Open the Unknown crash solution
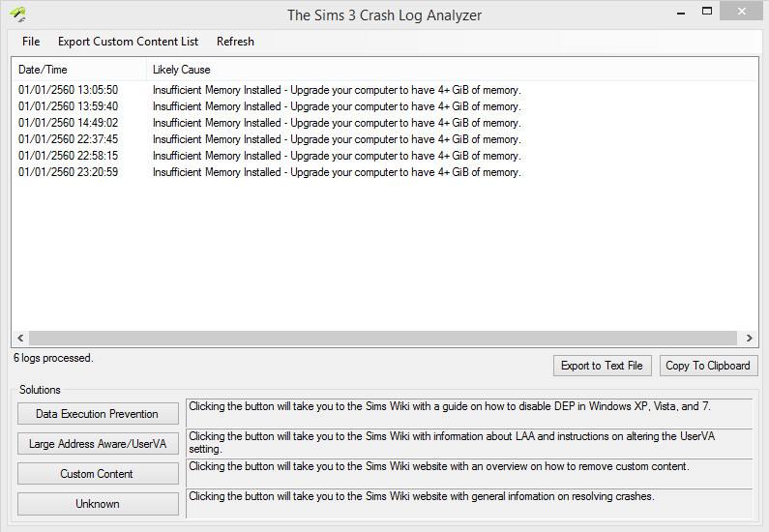The height and width of the screenshot is (532, 769). coord(98,504)
